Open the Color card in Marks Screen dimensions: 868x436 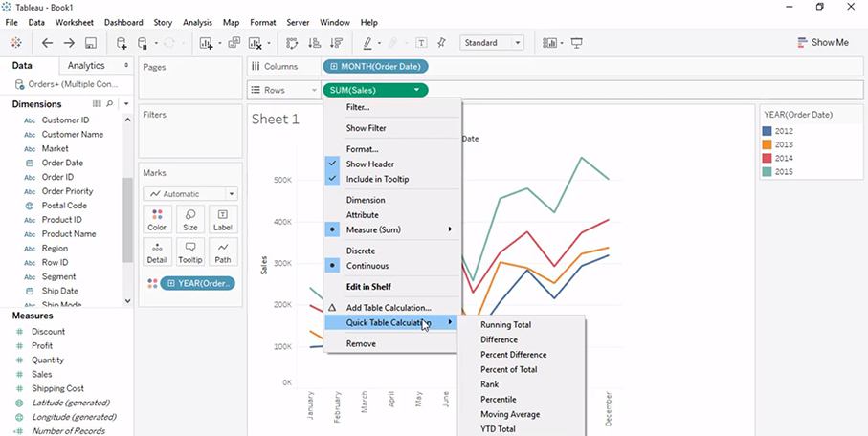(157, 220)
